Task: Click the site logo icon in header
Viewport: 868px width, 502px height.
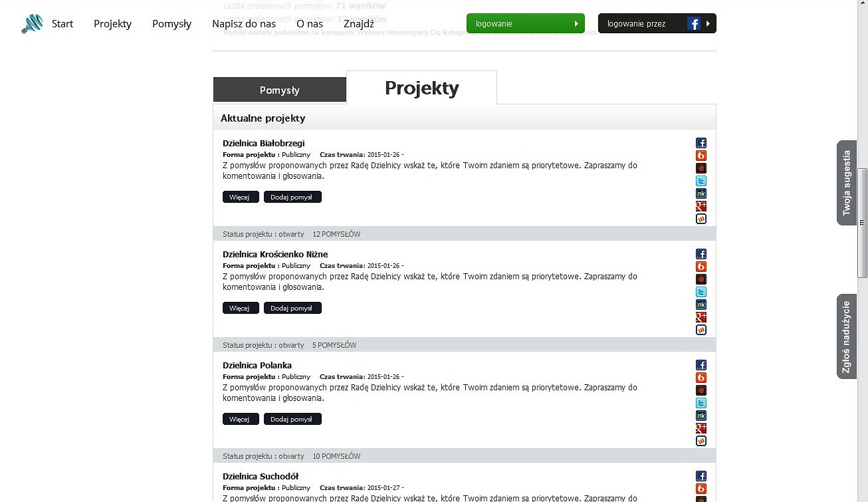Action: [32, 24]
